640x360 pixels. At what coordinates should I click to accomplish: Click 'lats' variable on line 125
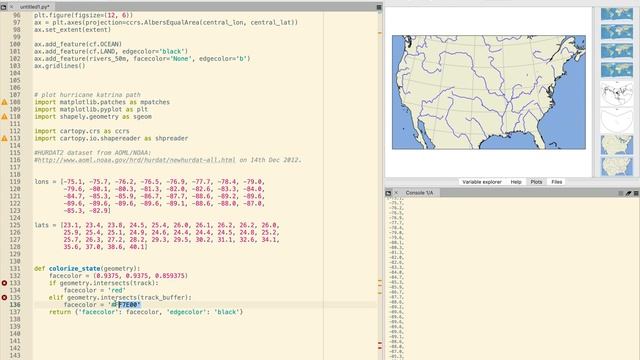coord(41,225)
